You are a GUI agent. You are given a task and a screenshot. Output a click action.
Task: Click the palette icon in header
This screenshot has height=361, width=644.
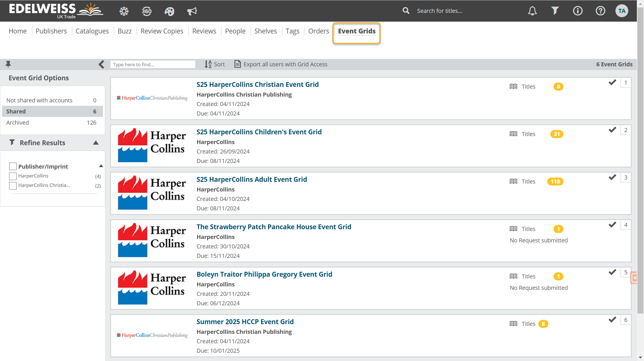click(x=169, y=11)
